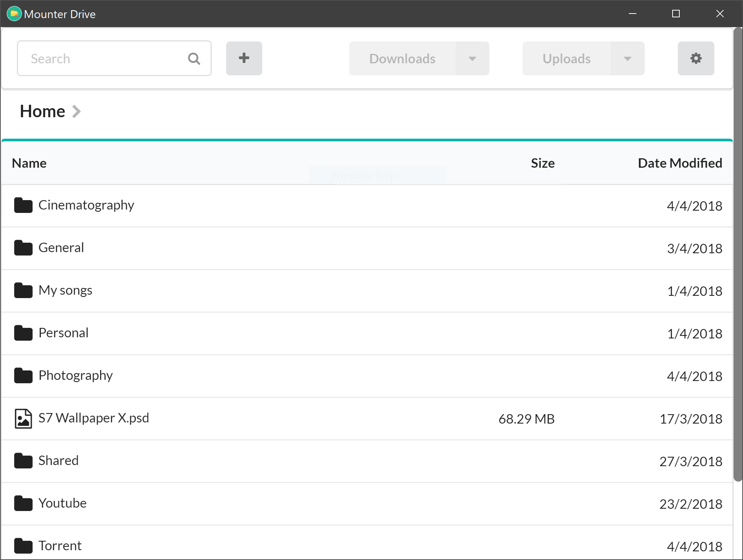Open settings via the gear icon
The image size is (743, 560).
point(696,58)
